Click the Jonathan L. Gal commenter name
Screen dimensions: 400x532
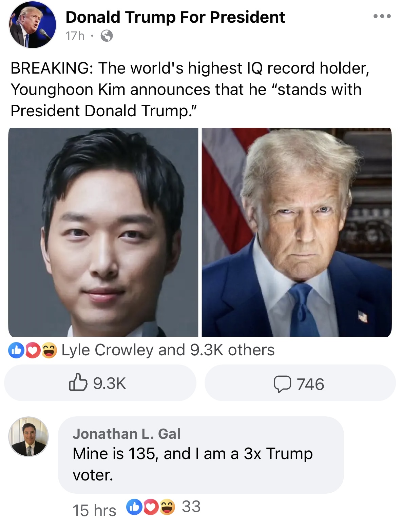127,434
